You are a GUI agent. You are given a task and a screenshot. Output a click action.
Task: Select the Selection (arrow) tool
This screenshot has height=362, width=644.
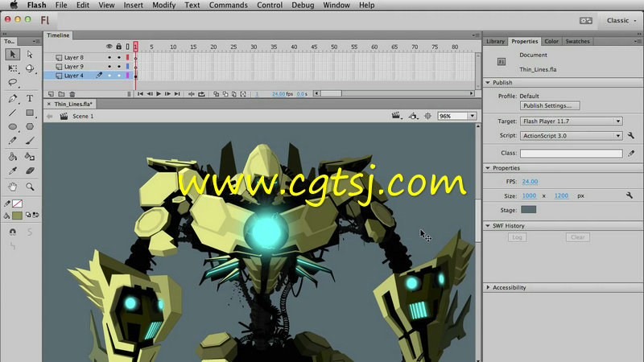point(12,54)
